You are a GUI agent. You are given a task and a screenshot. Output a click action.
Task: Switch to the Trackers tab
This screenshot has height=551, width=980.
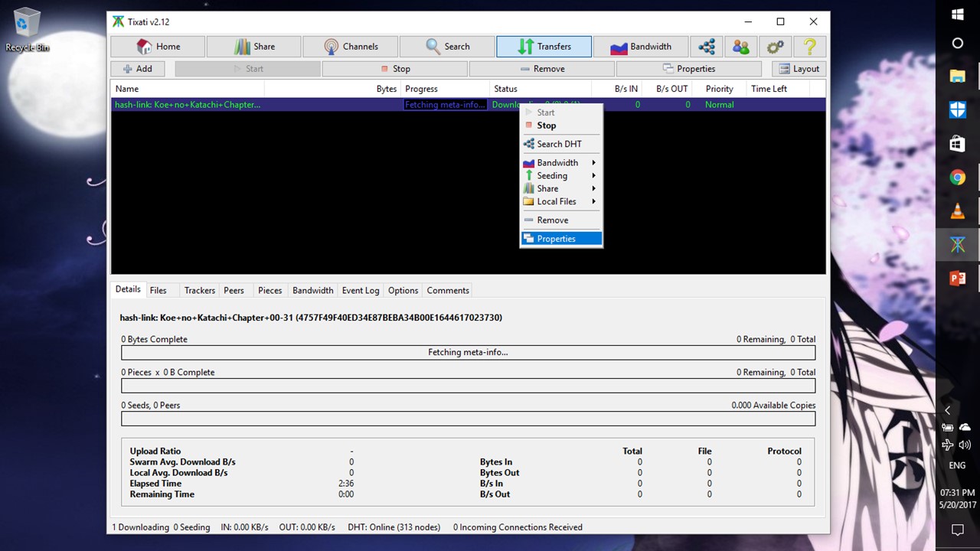(x=199, y=291)
